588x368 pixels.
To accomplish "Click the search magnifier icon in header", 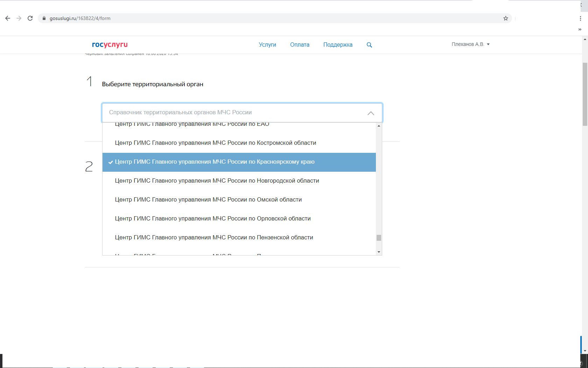I will click(369, 45).
